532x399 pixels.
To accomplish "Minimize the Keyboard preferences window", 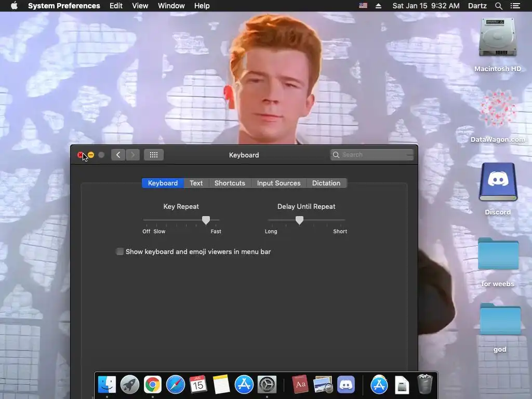I will click(x=91, y=155).
